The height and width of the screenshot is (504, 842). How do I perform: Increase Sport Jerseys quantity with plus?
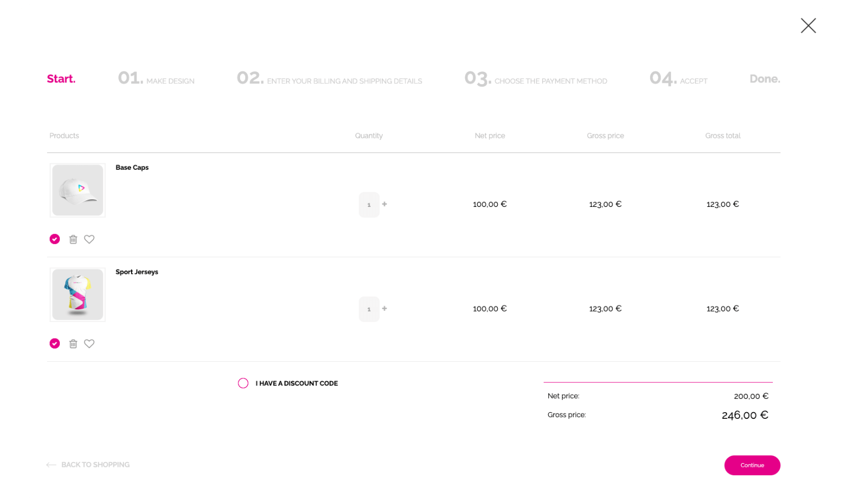click(x=384, y=309)
